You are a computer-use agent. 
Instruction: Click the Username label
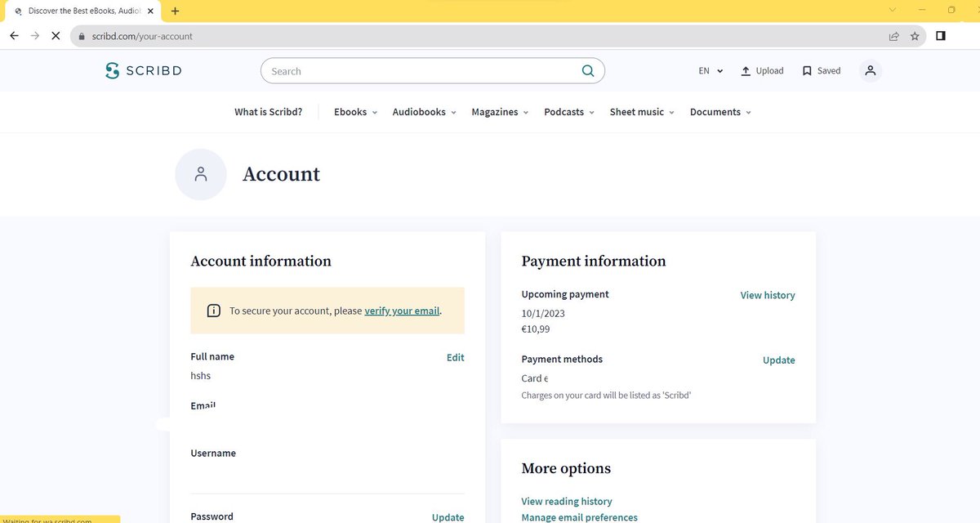(x=213, y=453)
